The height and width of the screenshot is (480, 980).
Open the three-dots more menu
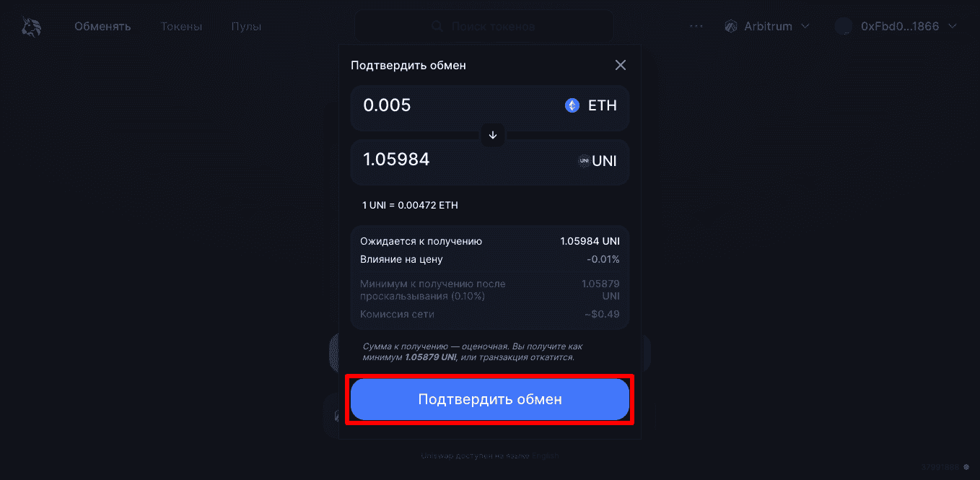(x=696, y=27)
